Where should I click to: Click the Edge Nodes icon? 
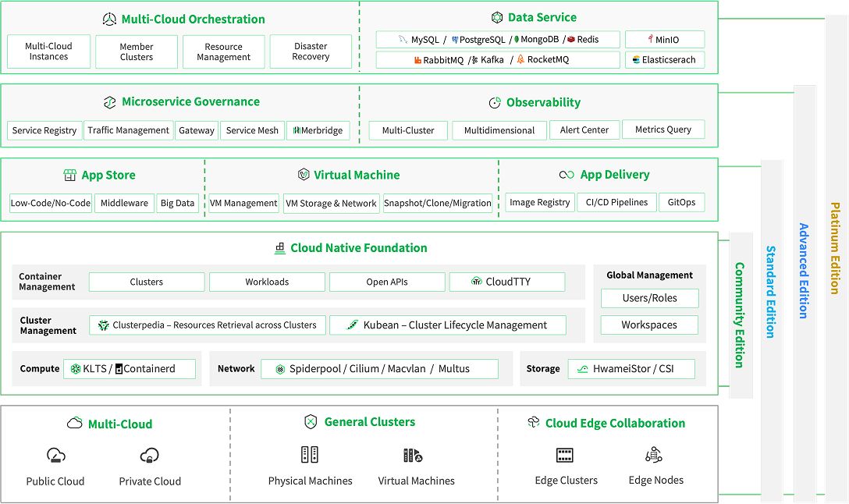pos(654,455)
